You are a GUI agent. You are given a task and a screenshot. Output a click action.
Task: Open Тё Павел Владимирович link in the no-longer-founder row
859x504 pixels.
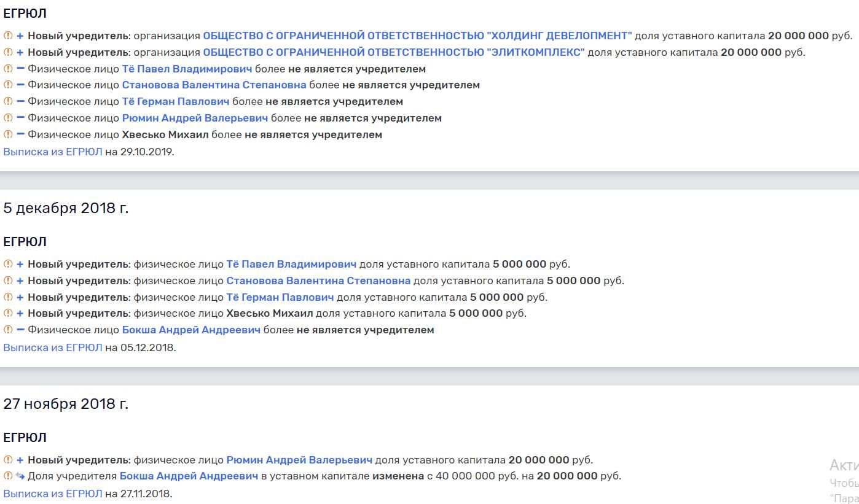point(187,69)
